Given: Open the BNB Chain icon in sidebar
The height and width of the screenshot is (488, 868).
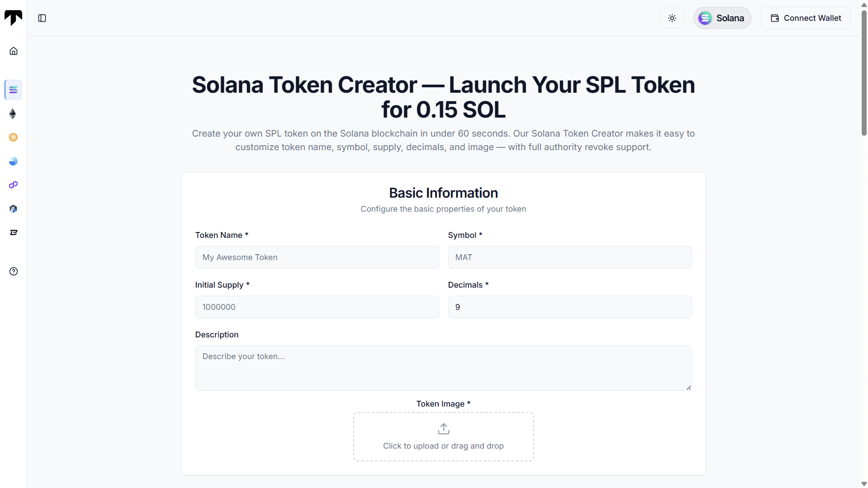Looking at the screenshot, I should coord(13,137).
